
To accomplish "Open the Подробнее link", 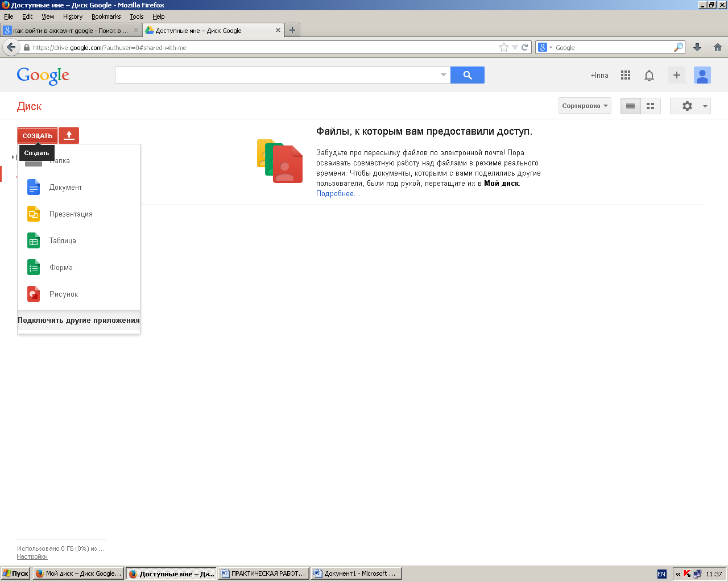I will tap(338, 194).
